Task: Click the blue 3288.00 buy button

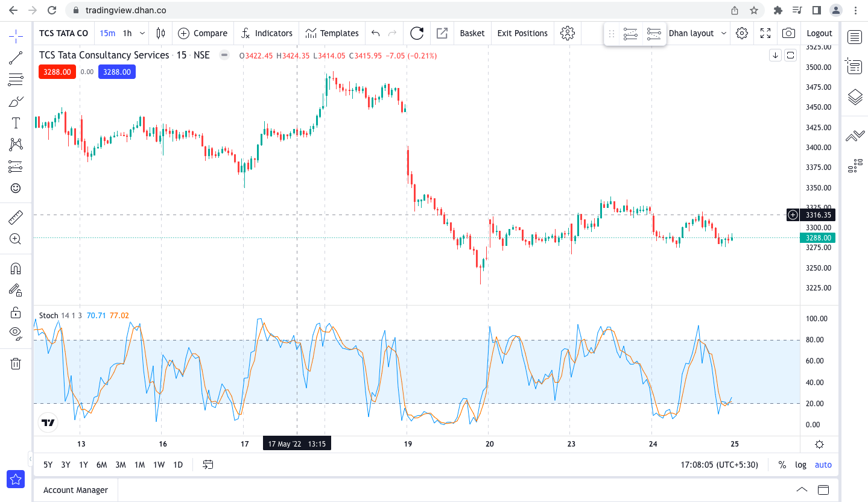Action: pyautogui.click(x=117, y=72)
